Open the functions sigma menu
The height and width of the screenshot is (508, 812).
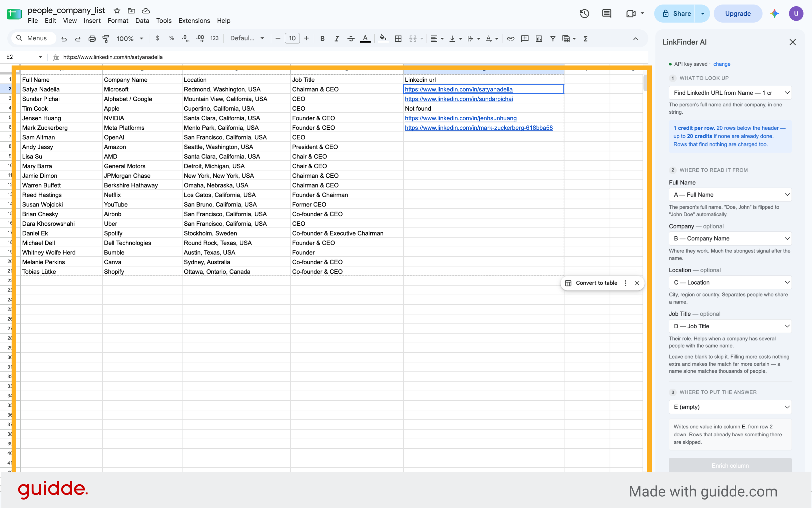pyautogui.click(x=586, y=38)
